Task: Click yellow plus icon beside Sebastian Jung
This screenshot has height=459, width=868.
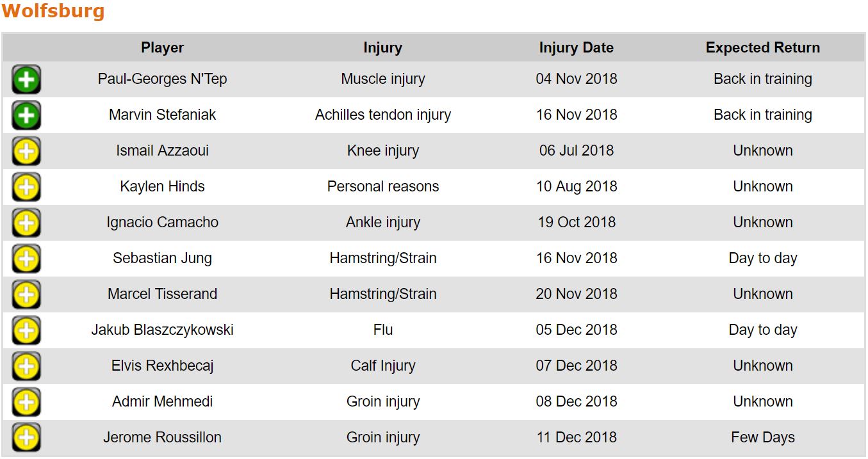Action: 26,259
